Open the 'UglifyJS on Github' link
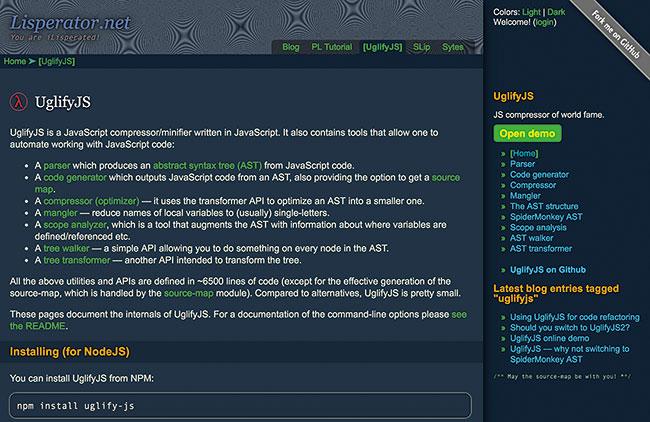The image size is (650, 422). 548,270
